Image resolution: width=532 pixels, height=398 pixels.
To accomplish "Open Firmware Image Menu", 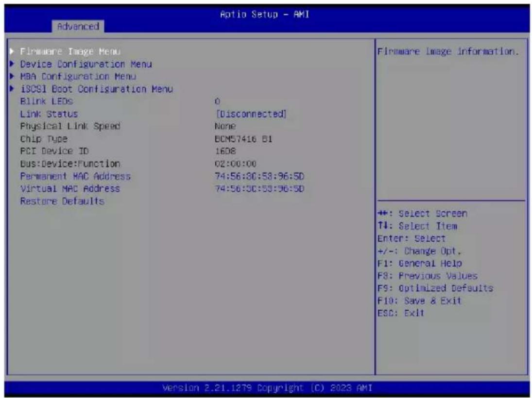I will (x=70, y=51).
